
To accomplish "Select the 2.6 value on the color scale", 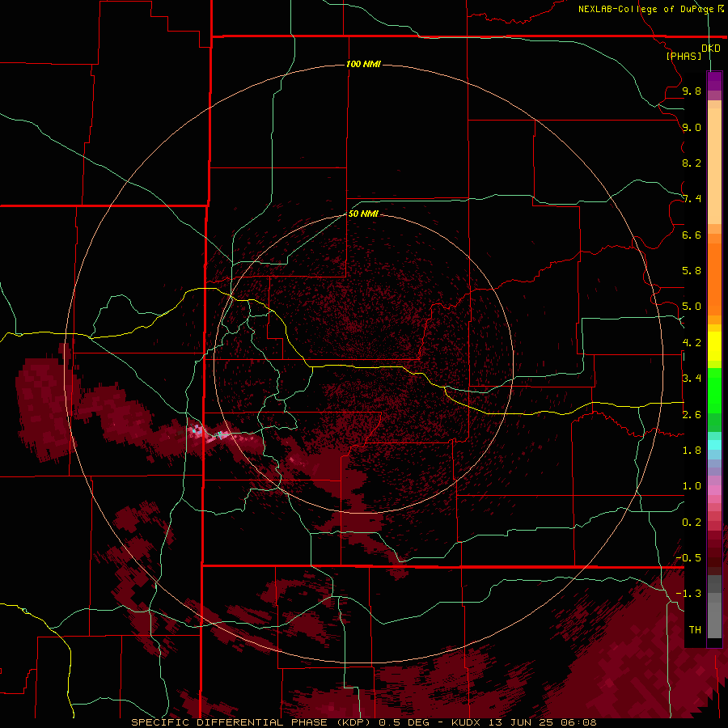I will (692, 414).
